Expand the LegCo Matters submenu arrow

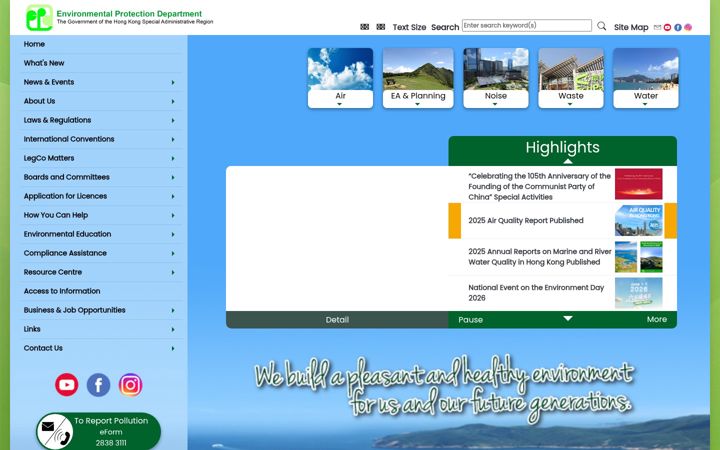click(173, 158)
